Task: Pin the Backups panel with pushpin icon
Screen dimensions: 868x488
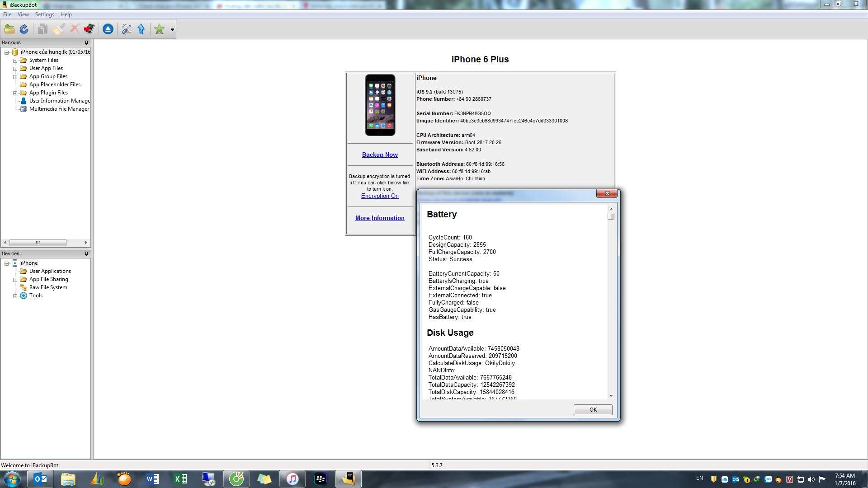Action: (86, 42)
